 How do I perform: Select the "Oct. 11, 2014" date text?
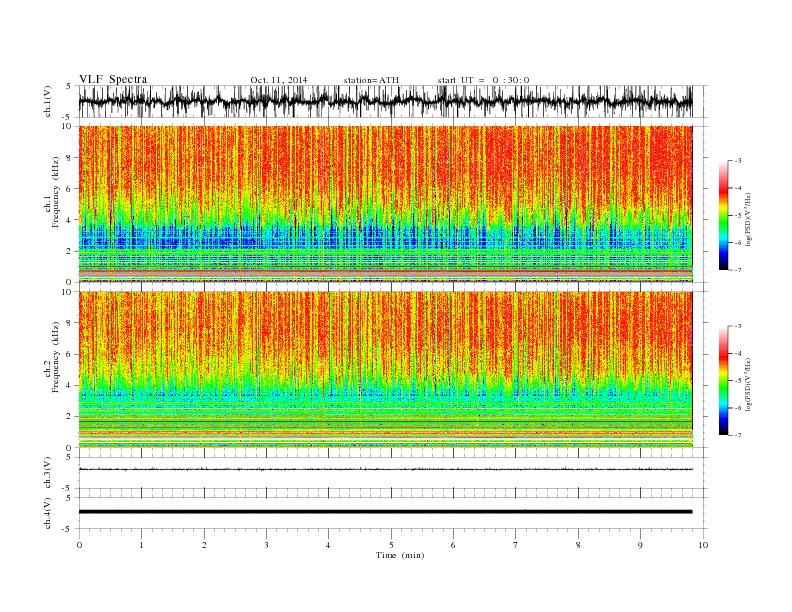pos(279,80)
